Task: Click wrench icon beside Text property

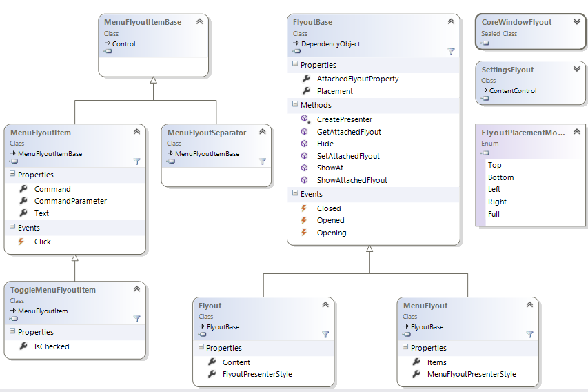Action: tap(23, 213)
